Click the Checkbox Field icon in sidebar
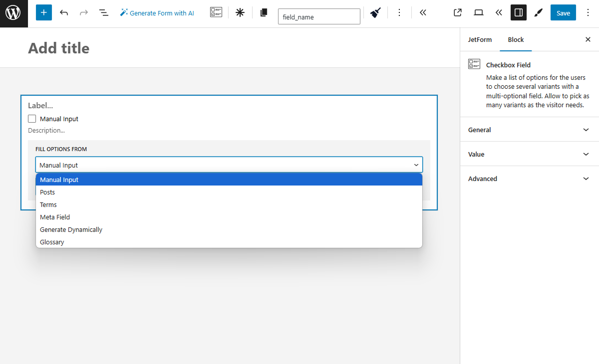Image resolution: width=599 pixels, height=364 pixels. [x=474, y=64]
